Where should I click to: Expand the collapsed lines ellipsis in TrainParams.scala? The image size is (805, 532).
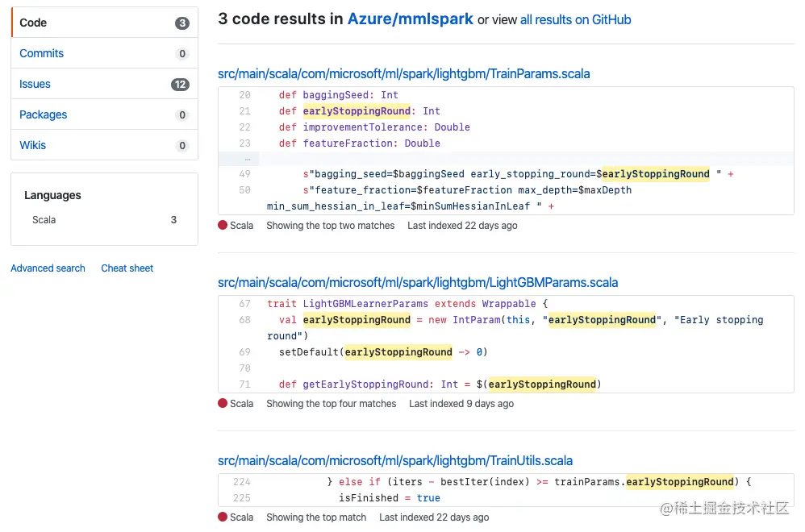point(248,159)
